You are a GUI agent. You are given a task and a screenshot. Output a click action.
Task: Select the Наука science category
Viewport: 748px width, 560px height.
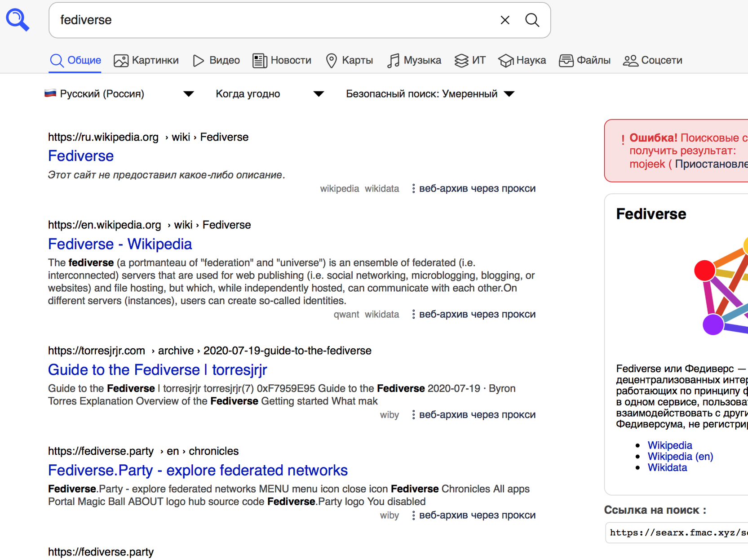pyautogui.click(x=522, y=60)
